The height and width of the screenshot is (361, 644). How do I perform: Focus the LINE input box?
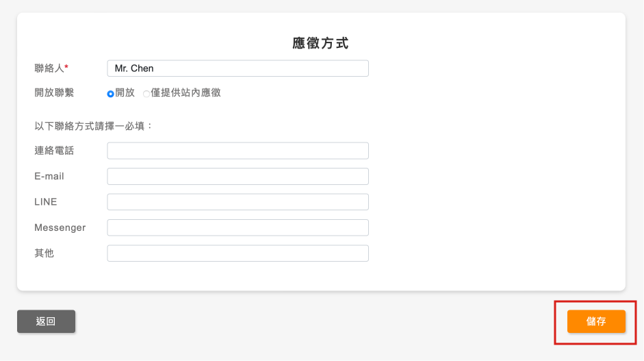click(237, 202)
